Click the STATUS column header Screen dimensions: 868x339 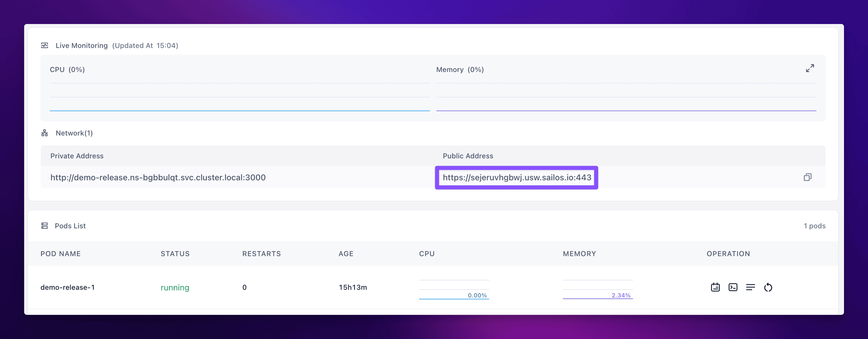[175, 254]
